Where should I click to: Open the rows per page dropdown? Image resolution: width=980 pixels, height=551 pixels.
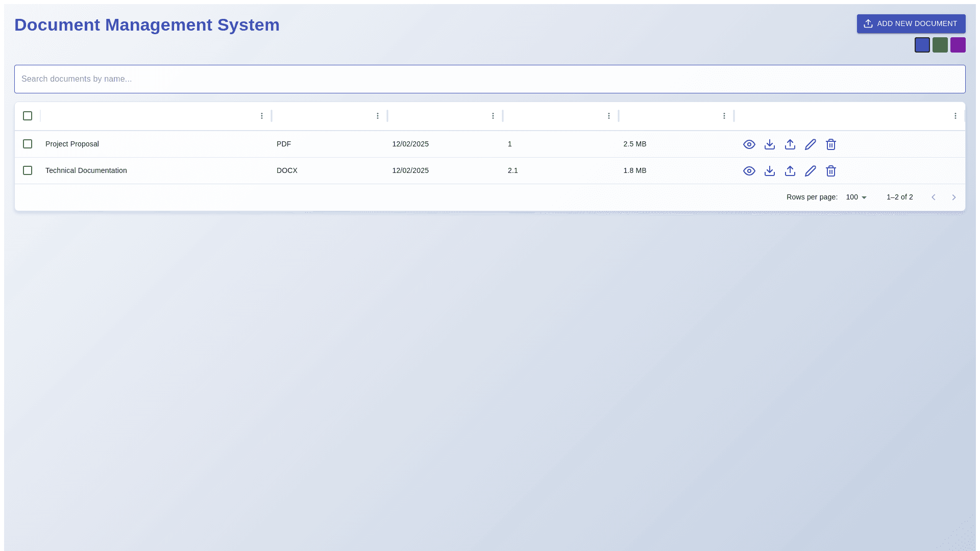coord(856,197)
